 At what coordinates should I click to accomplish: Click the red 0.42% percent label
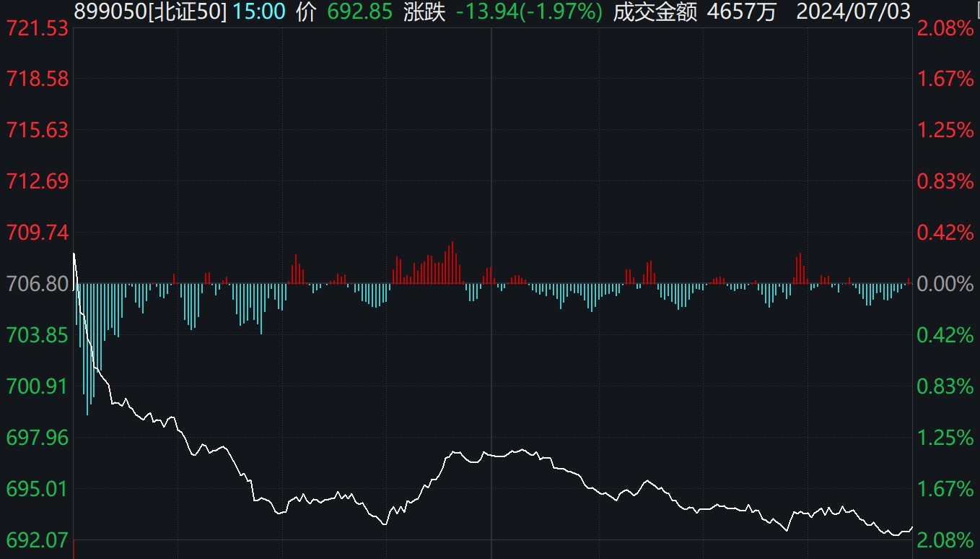[x=945, y=233]
